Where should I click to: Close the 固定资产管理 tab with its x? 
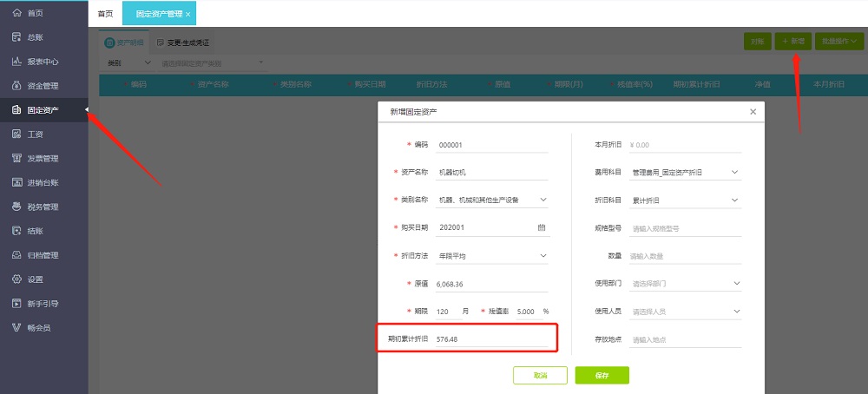point(188,15)
